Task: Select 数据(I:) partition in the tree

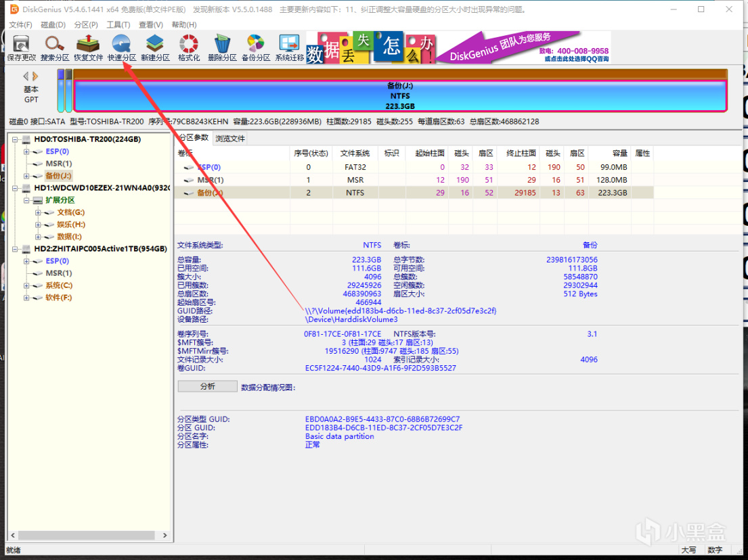Action: [69, 237]
